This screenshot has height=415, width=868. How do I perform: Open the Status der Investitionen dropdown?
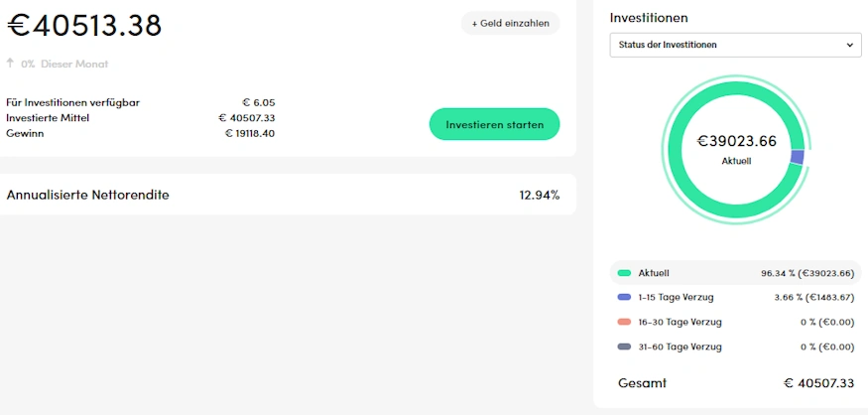[x=735, y=45]
